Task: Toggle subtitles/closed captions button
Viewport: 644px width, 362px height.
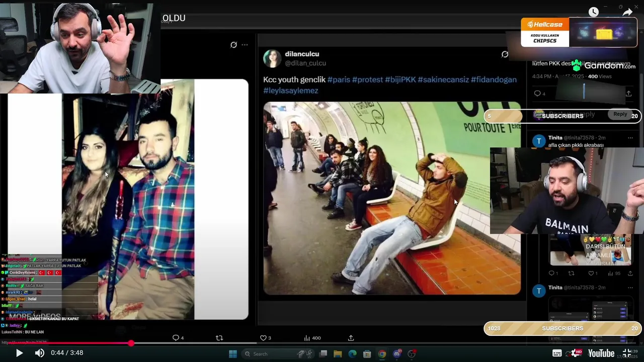Action: pos(557,353)
